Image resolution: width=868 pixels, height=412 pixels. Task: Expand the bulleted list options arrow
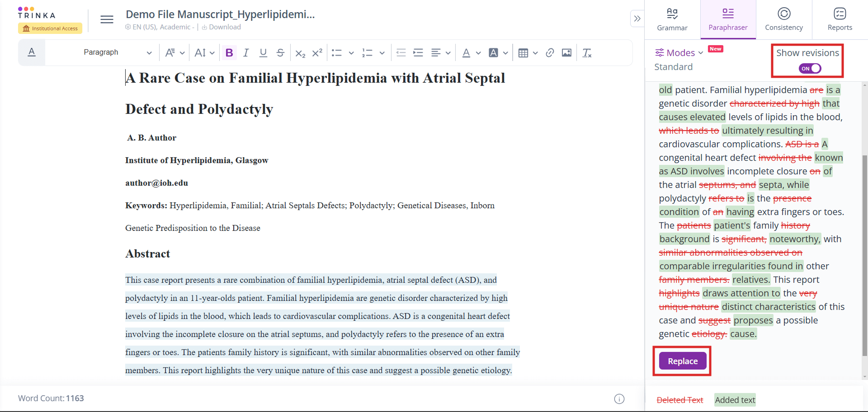coord(351,53)
